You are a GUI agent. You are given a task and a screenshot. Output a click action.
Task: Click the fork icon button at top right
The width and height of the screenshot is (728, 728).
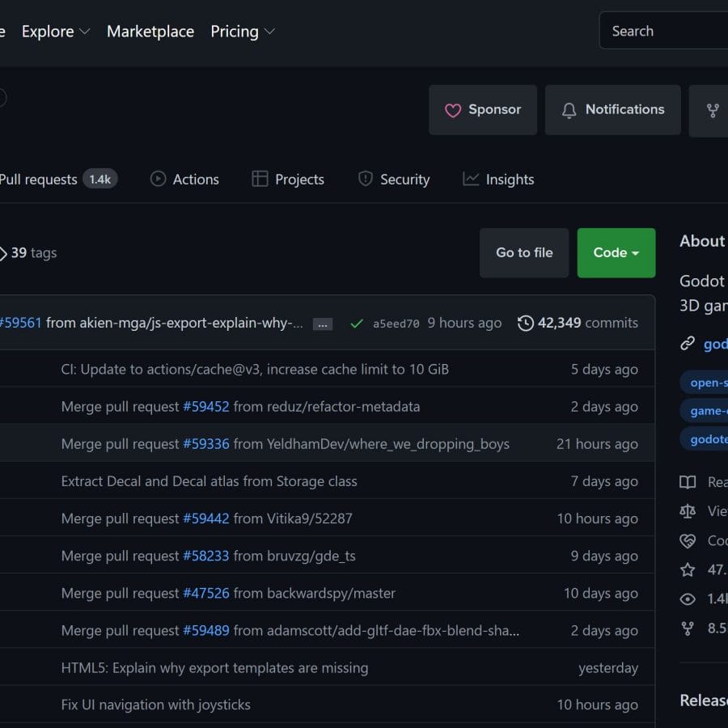(713, 110)
